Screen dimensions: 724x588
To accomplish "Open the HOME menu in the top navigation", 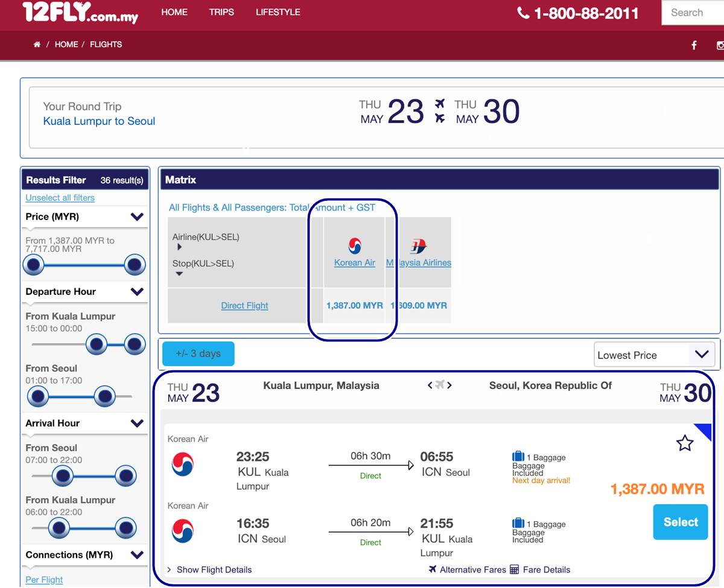I will point(174,12).
